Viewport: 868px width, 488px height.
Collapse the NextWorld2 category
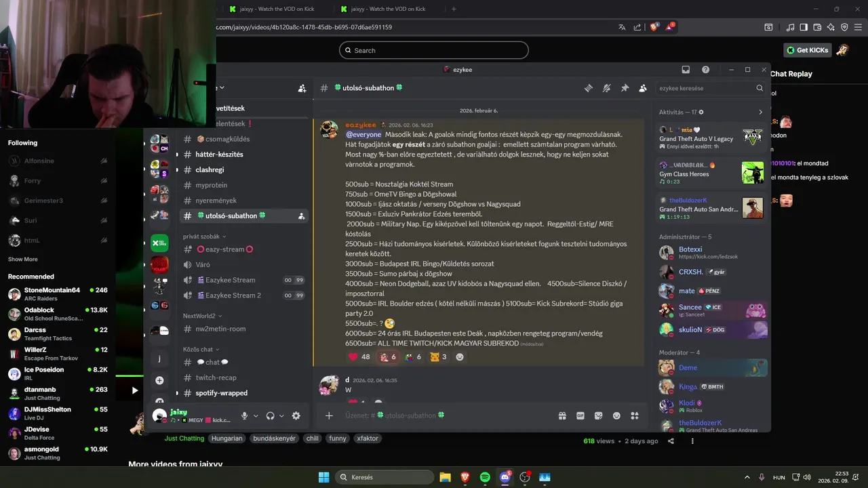(202, 316)
